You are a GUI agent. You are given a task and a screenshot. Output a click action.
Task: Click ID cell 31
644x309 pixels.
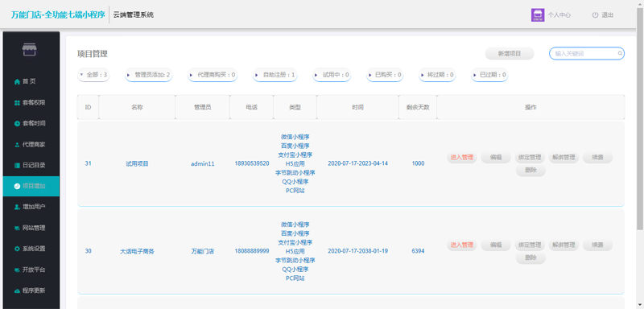[x=88, y=163]
